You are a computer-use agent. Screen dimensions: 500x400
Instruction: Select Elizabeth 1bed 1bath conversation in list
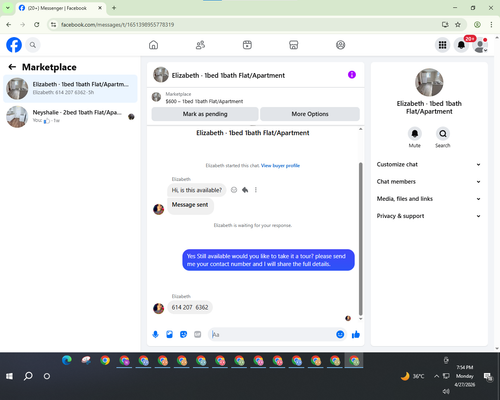click(70, 89)
